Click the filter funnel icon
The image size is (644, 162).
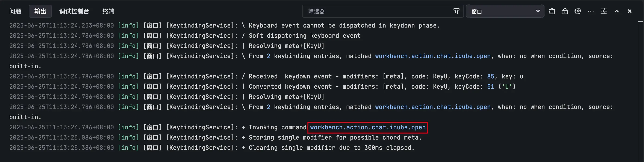pyautogui.click(x=456, y=11)
